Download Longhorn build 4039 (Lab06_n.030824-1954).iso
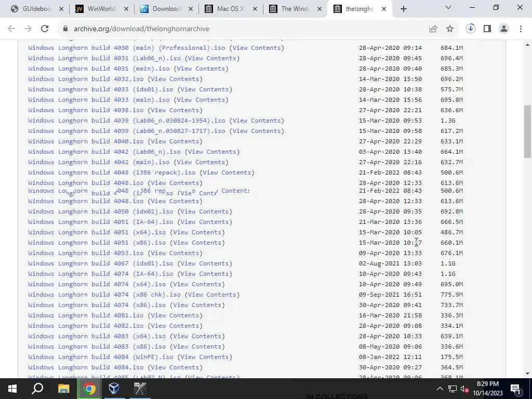This screenshot has height=399, width=532. click(127, 121)
